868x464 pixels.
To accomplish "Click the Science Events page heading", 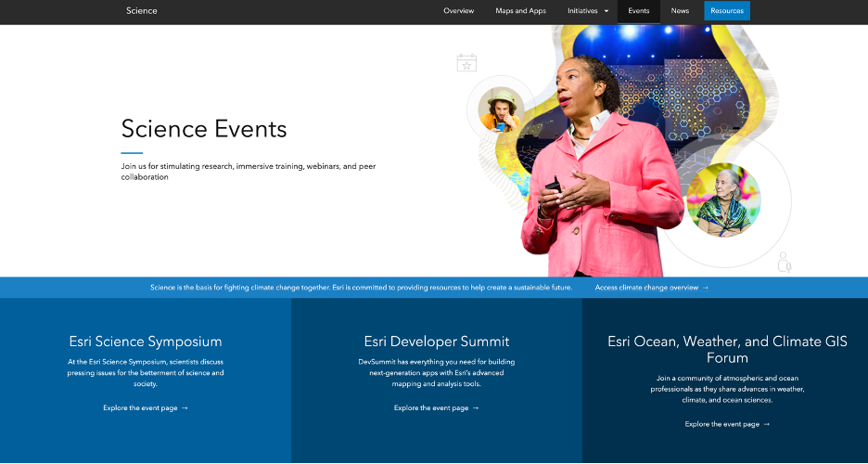I will [x=204, y=129].
